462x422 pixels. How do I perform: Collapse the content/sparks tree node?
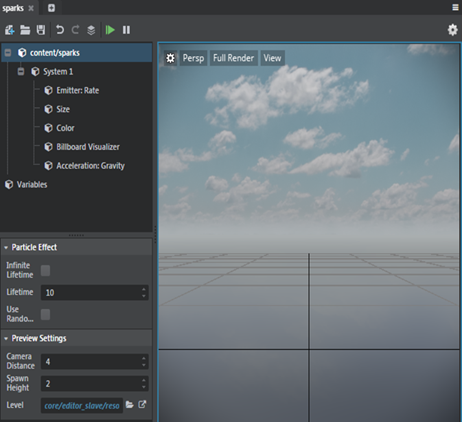pos(8,53)
